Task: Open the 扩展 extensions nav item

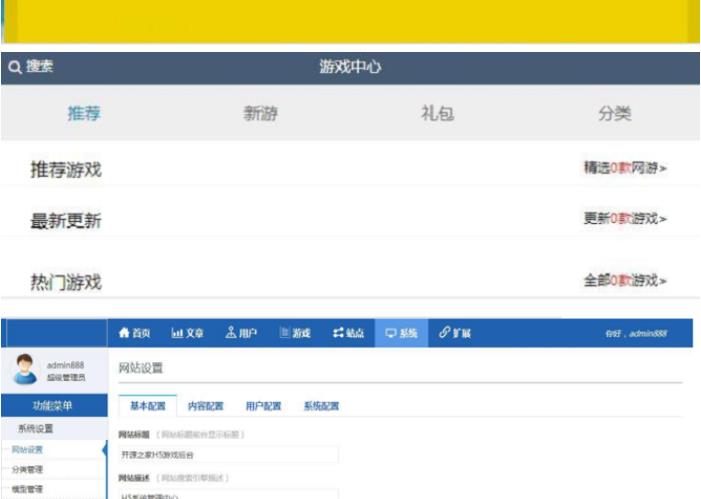Action: pos(455,333)
